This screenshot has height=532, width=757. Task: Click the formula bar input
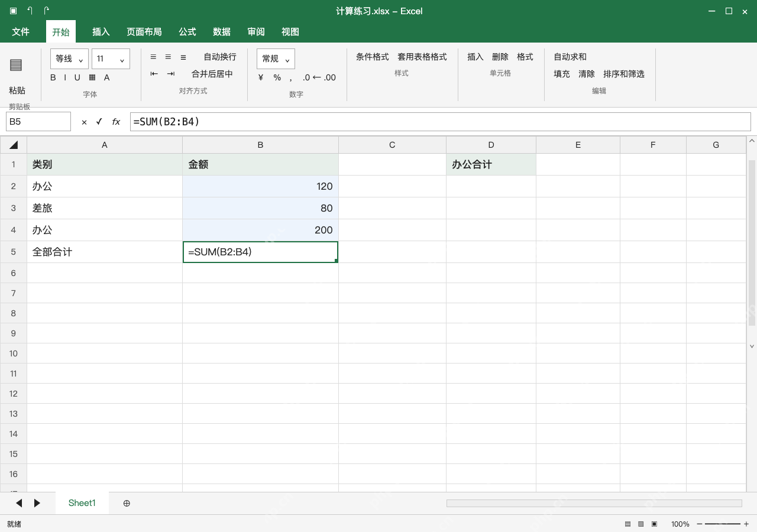coord(440,122)
